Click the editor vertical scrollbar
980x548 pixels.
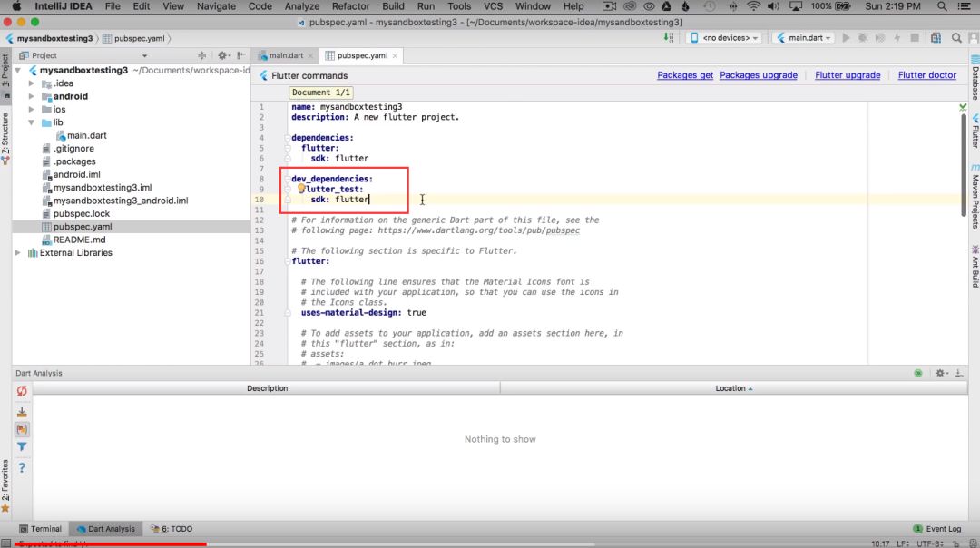[x=963, y=166]
